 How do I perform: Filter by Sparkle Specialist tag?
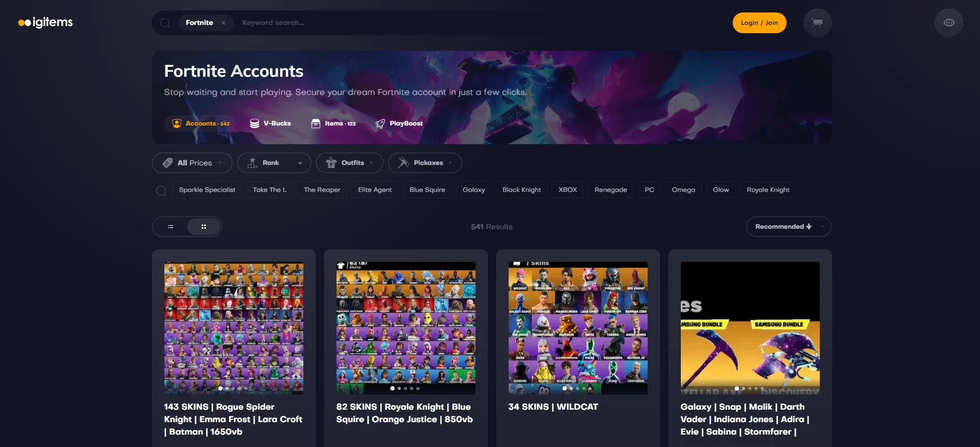[x=207, y=190]
